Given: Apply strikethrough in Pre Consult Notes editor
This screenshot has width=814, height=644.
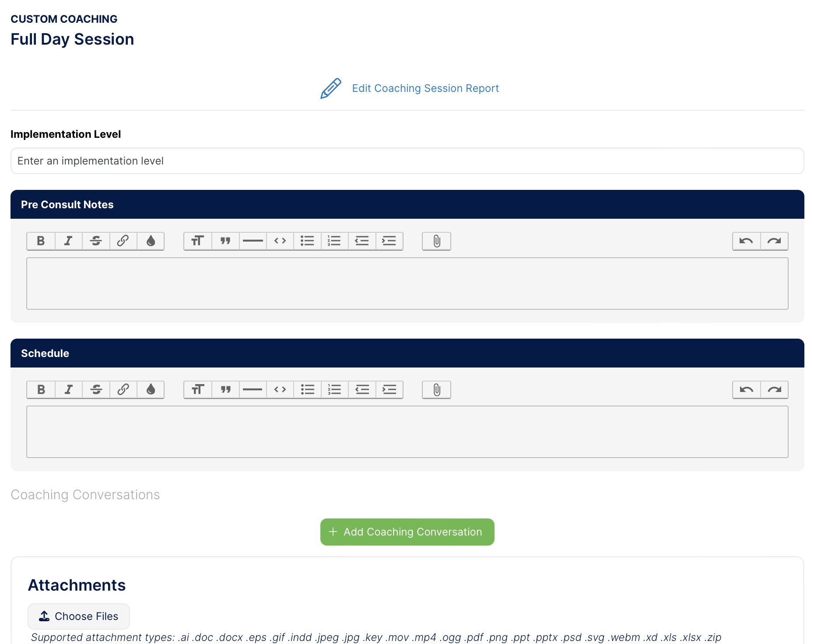Looking at the screenshot, I should pyautogui.click(x=96, y=241).
